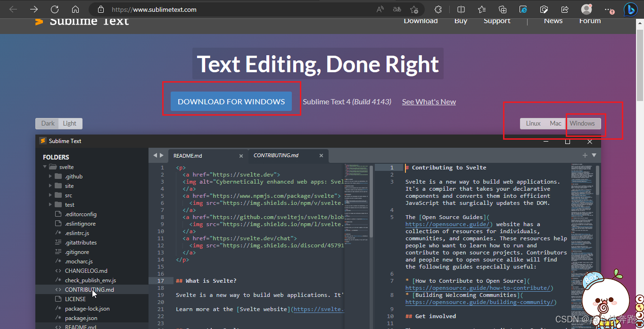Viewport: 644px width, 329px height.
Task: Expand the src folder
Action: (50, 195)
